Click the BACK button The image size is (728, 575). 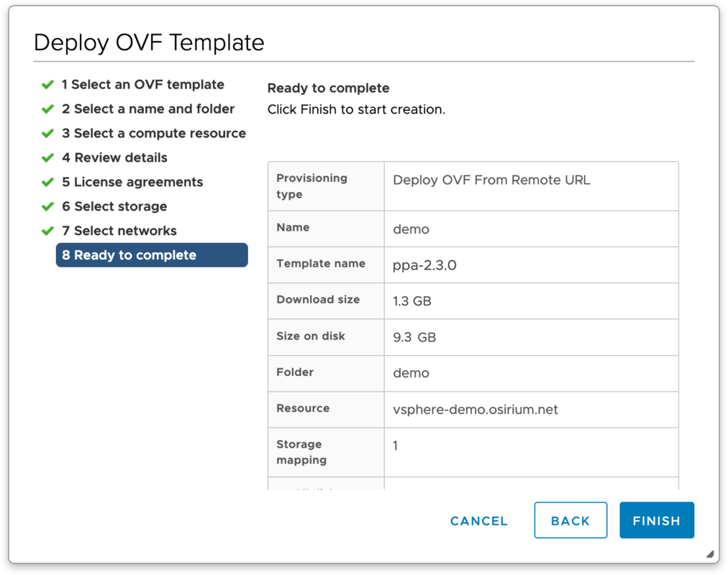(570, 520)
